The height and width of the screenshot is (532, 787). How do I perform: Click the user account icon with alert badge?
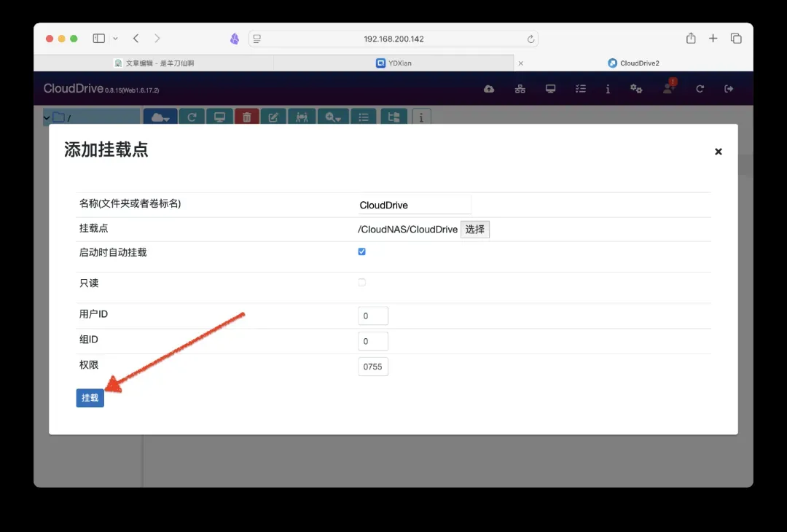pos(668,88)
